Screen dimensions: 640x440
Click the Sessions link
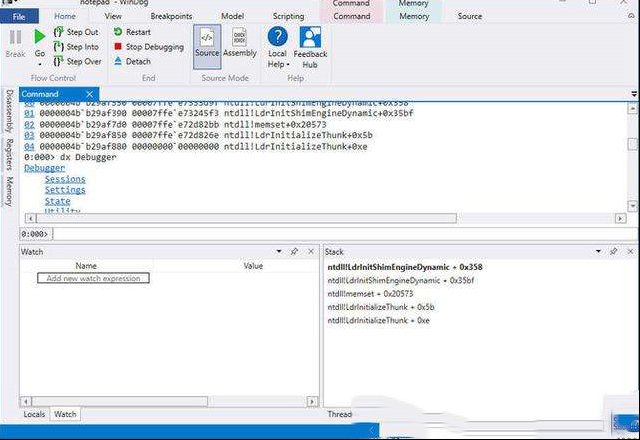65,179
